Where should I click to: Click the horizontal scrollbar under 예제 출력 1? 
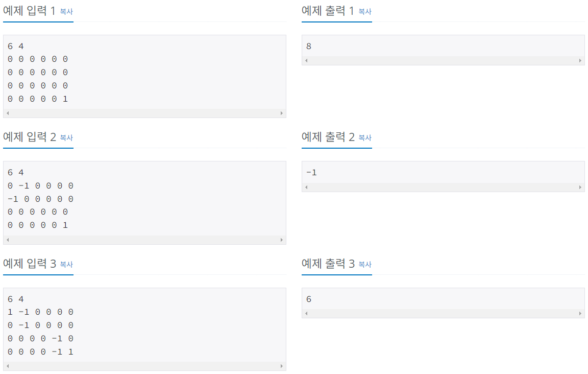(x=443, y=60)
